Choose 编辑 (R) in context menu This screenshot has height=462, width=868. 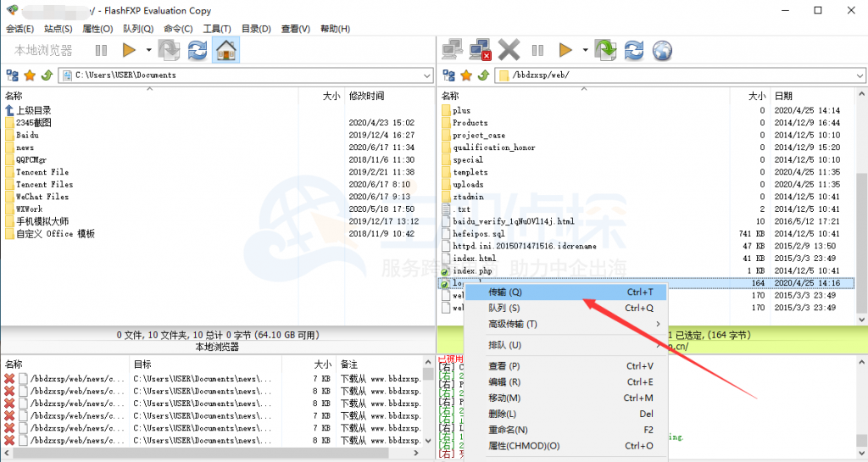pos(565,382)
